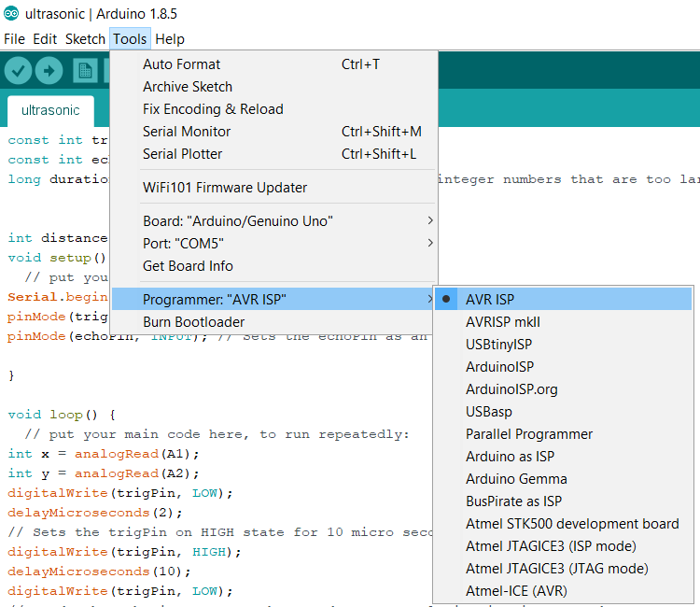This screenshot has width=700, height=607.
Task: Expand Programmer "AVR ISP" submenu
Action: click(x=273, y=299)
